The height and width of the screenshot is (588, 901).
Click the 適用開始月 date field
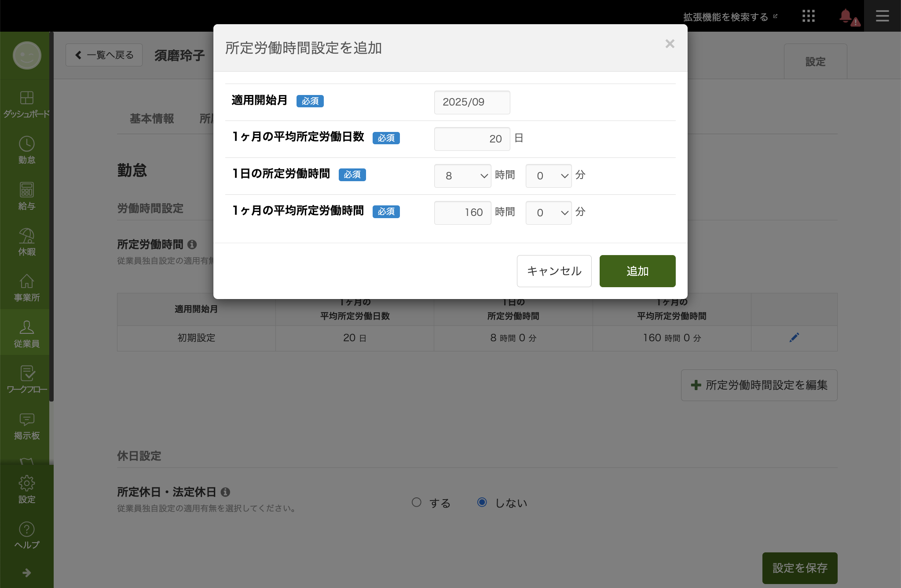472,102
